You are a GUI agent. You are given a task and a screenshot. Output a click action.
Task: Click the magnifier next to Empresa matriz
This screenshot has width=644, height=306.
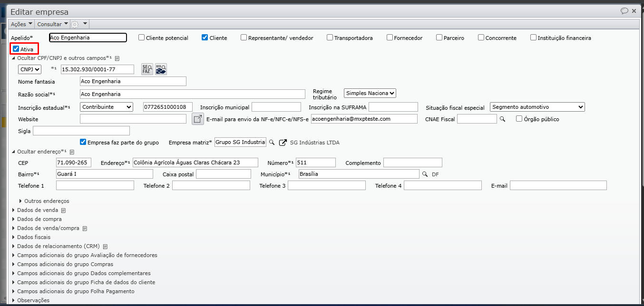[x=272, y=143]
